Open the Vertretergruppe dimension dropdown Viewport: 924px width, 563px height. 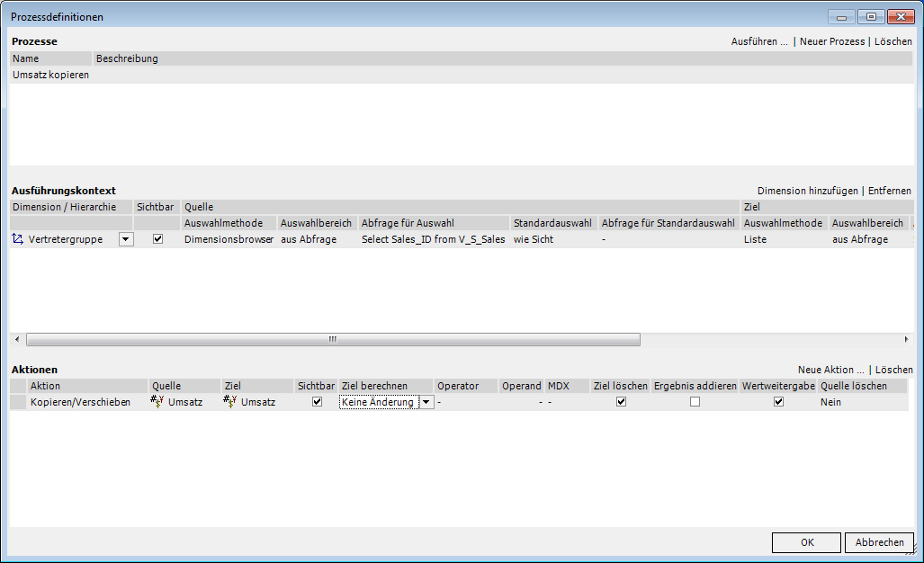pyautogui.click(x=126, y=239)
